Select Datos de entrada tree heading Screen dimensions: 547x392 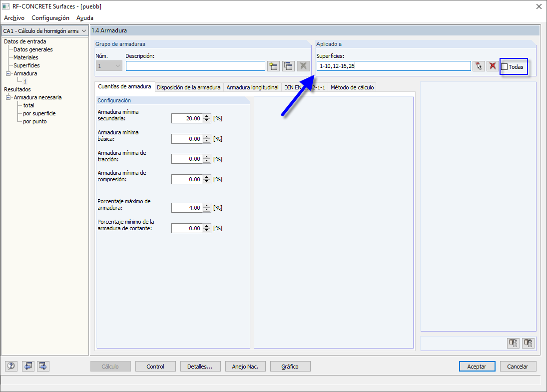click(x=25, y=41)
